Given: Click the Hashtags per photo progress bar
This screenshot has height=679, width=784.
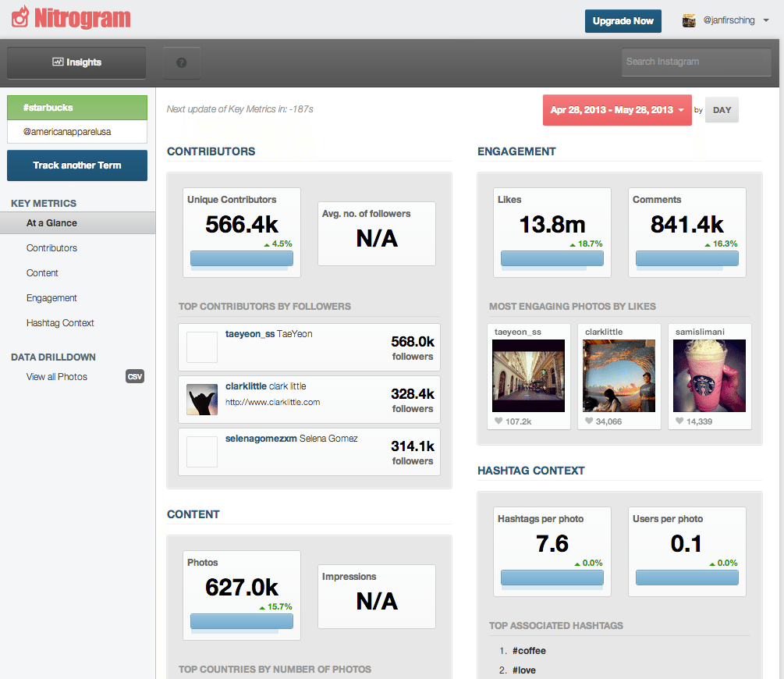Looking at the screenshot, I should pyautogui.click(x=552, y=578).
